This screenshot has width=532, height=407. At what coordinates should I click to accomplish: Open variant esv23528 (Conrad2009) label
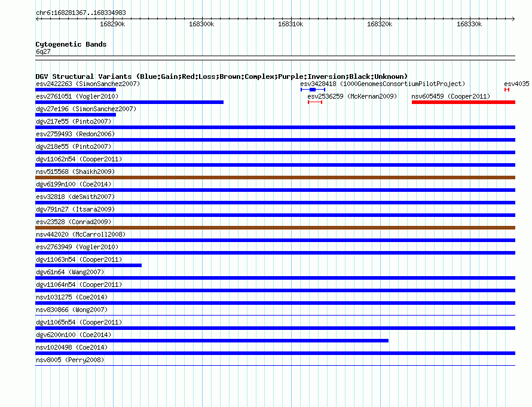(x=74, y=222)
